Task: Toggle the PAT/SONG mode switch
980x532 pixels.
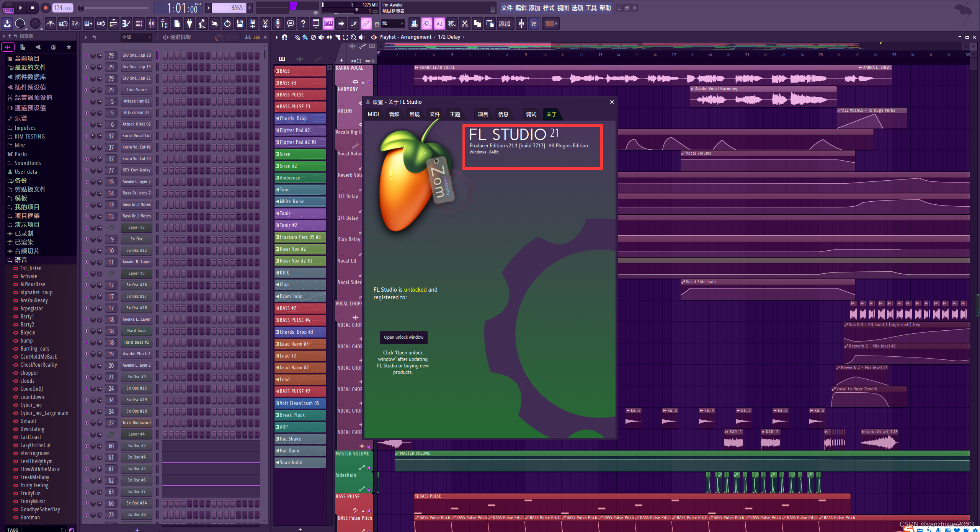Action: pyautogui.click(x=8, y=8)
